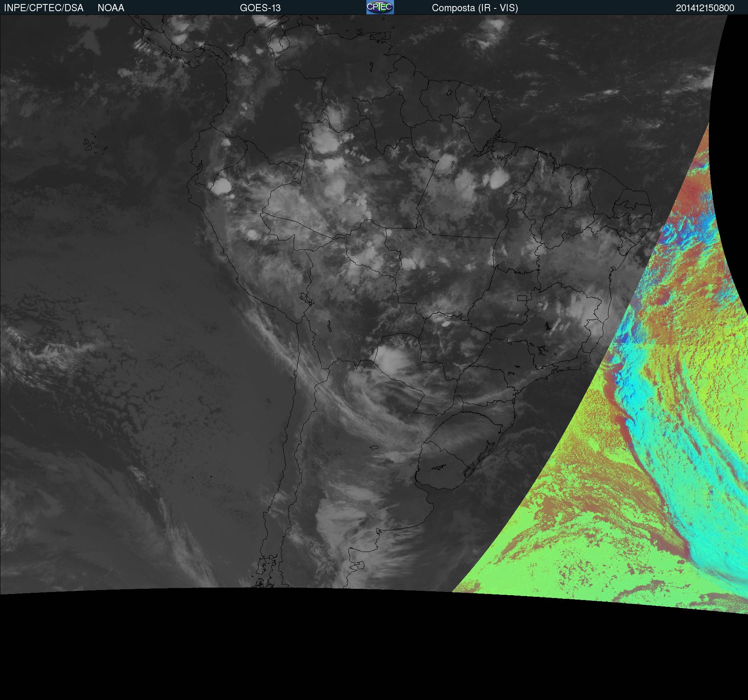Click the Composta (IR - VIS) label

coord(475,8)
